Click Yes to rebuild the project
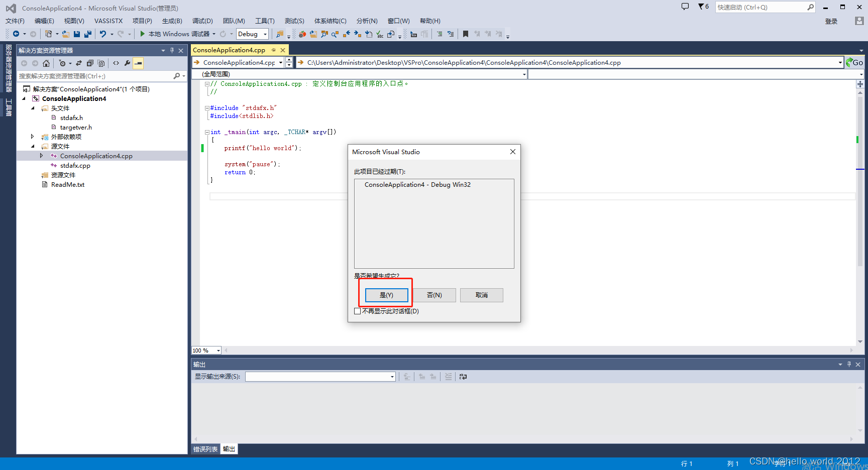Image resolution: width=868 pixels, height=470 pixels. tap(386, 295)
